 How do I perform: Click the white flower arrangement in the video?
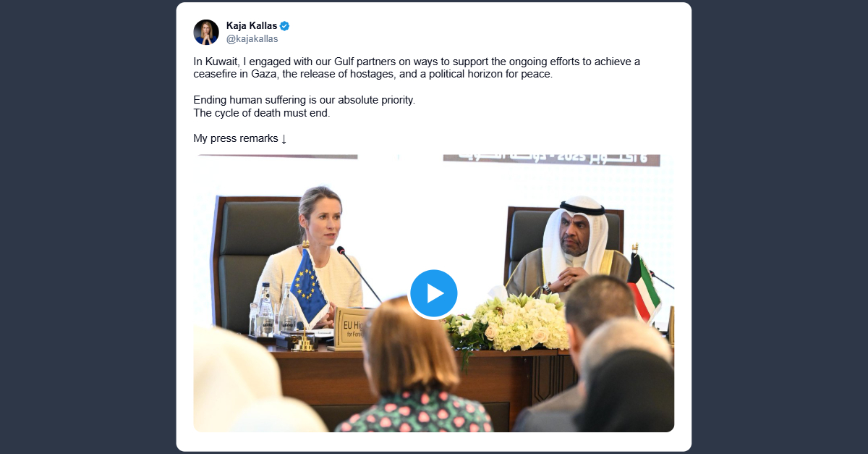tap(510, 322)
